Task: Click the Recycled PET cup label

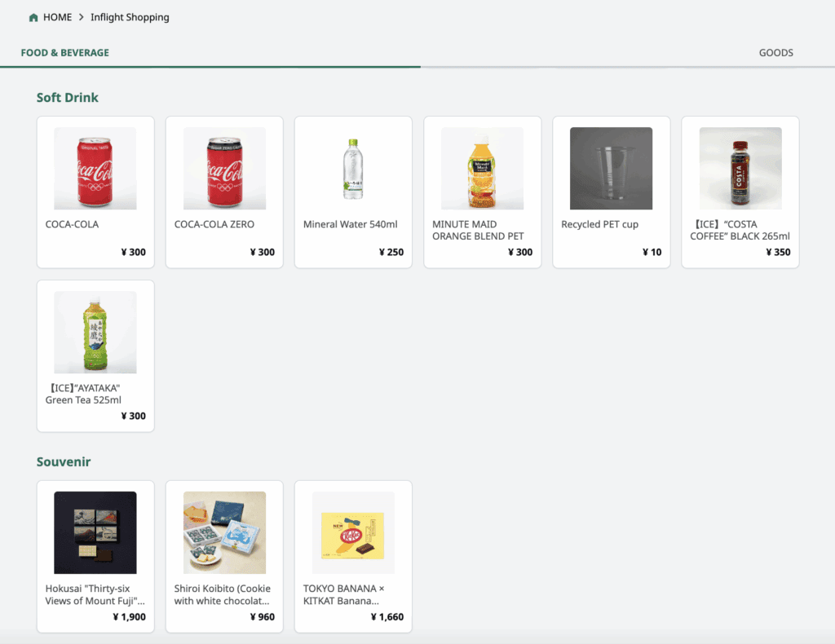Action: [x=599, y=224]
